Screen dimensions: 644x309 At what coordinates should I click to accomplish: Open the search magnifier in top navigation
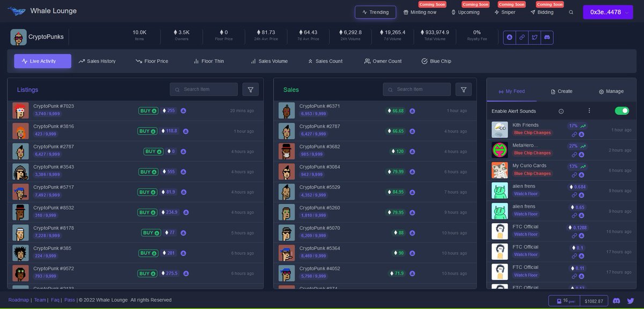click(x=571, y=12)
